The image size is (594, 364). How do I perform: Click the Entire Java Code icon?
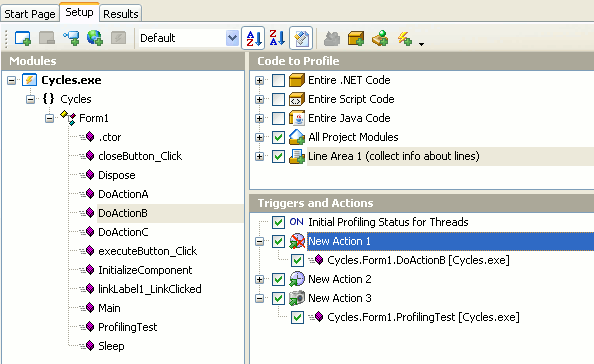click(297, 118)
